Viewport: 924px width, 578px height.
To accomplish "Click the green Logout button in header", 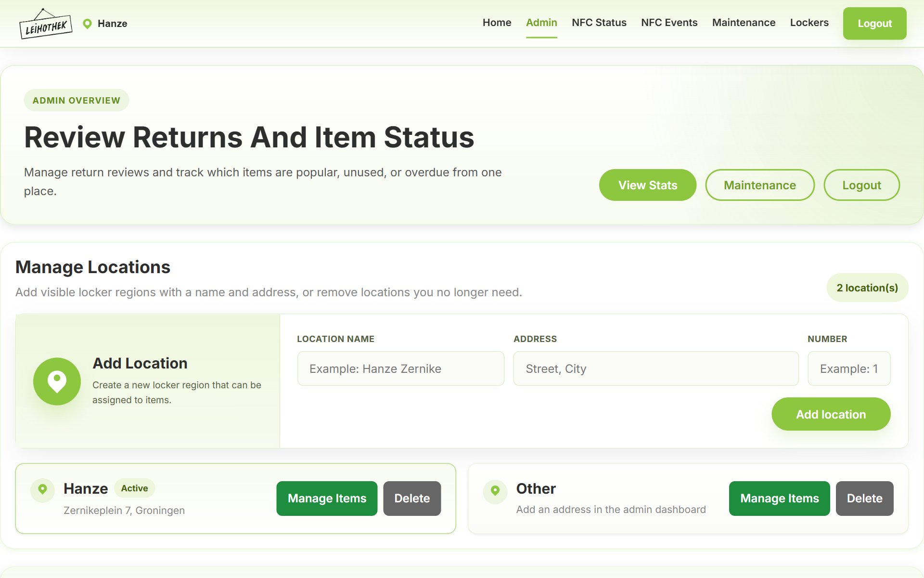I will coord(874,23).
